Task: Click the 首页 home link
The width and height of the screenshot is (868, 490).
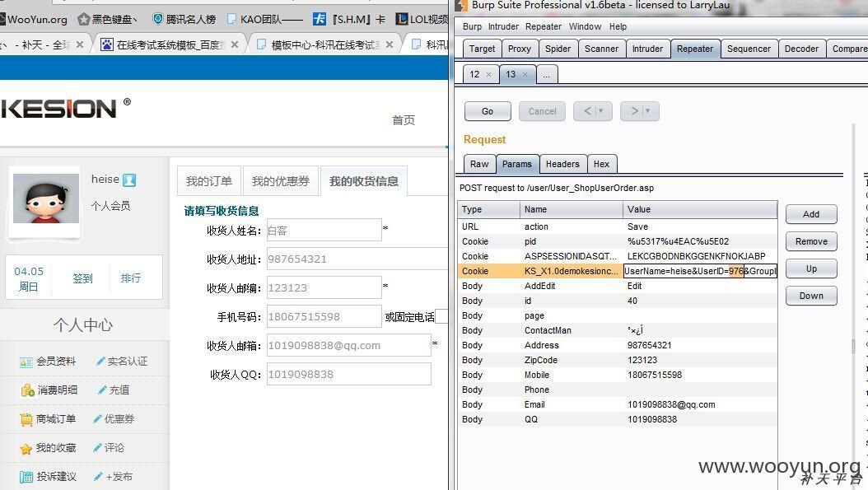Action: (x=404, y=120)
